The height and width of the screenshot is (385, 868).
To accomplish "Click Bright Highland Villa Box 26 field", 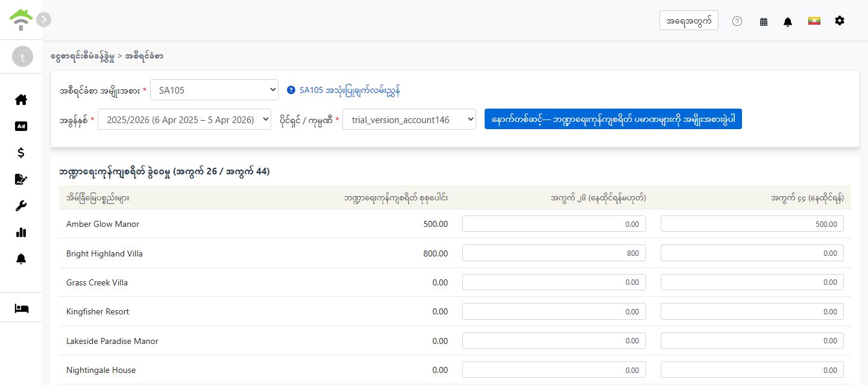I will pos(554,253).
